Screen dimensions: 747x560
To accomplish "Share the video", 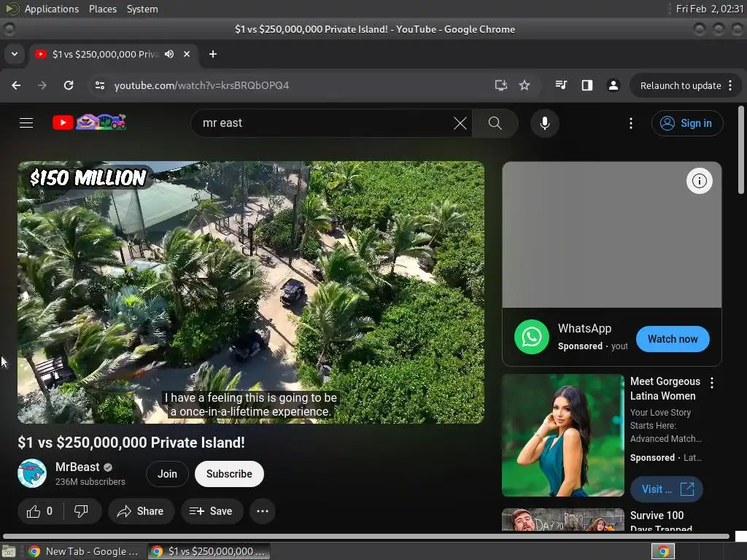I will [x=141, y=511].
